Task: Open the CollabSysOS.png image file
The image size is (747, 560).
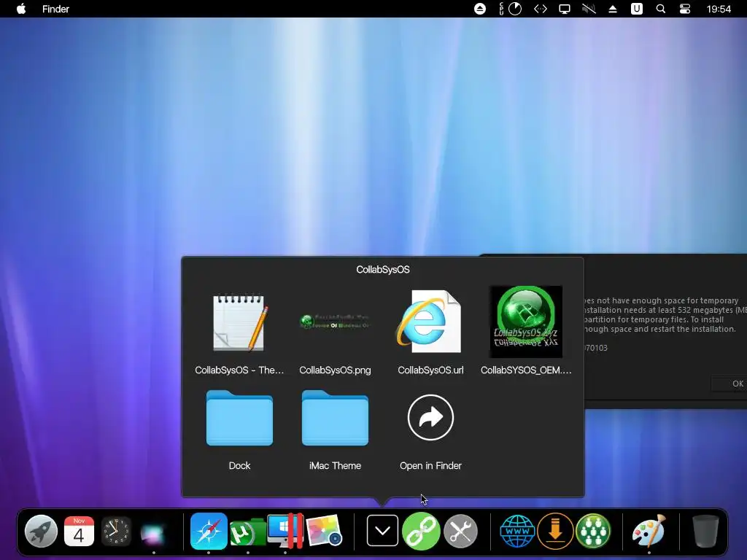Action: coord(335,322)
